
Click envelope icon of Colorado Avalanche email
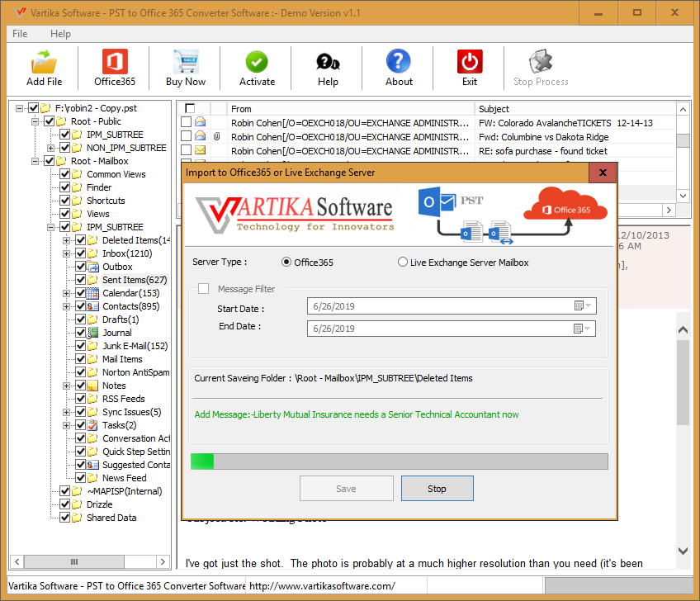(201, 122)
